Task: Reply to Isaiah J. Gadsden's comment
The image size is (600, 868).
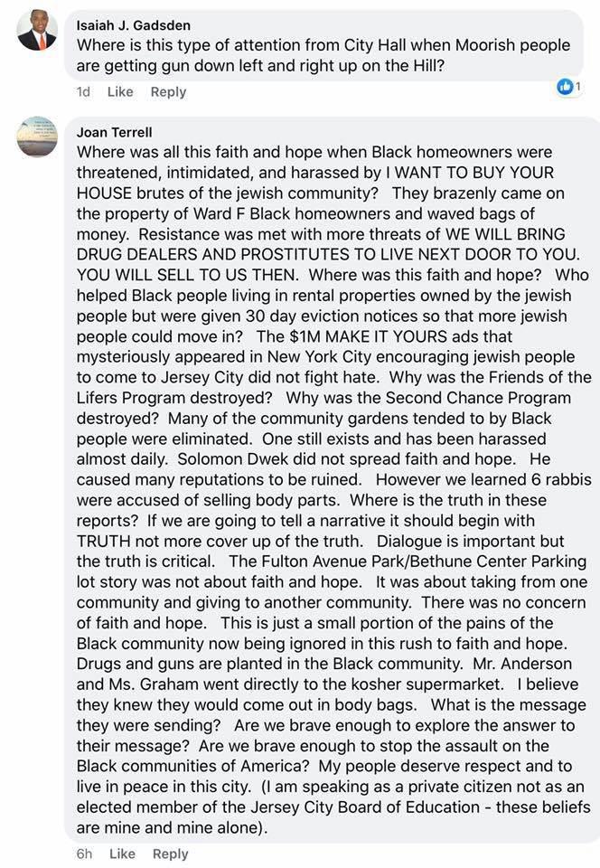Action: [168, 91]
